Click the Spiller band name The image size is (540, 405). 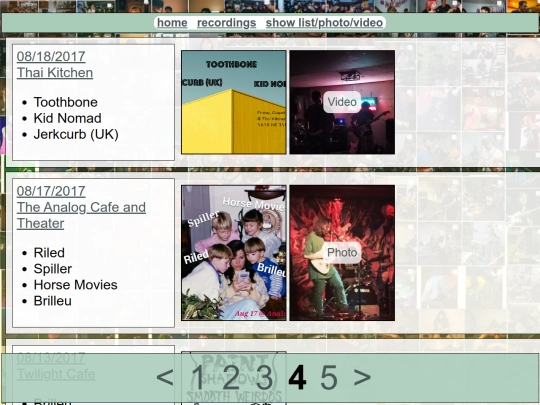click(x=53, y=269)
